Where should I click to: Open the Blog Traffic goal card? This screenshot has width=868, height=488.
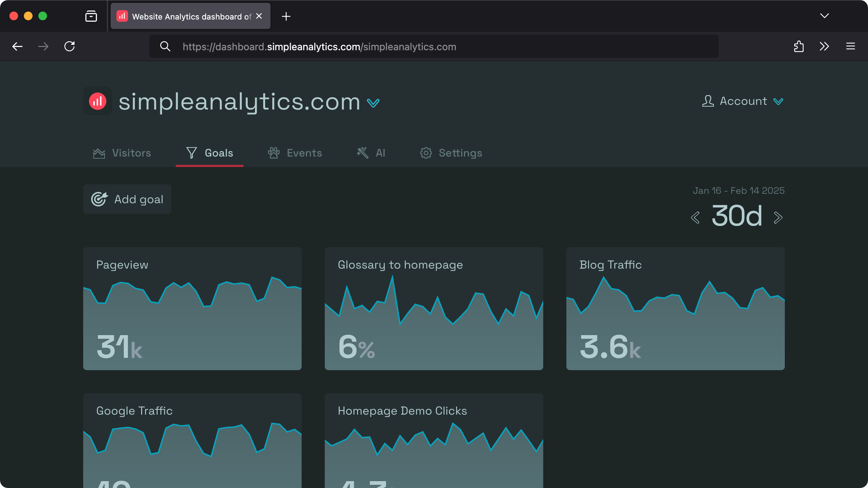point(676,309)
